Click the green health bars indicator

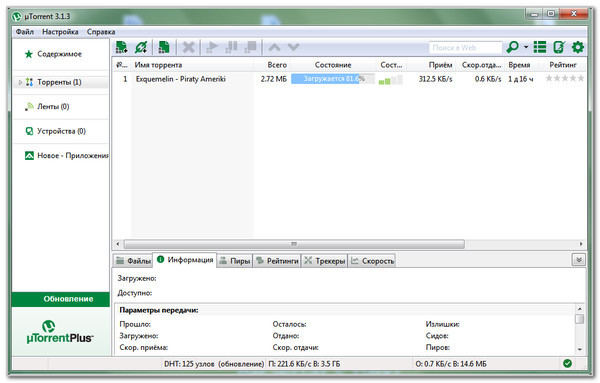pyautogui.click(x=390, y=80)
